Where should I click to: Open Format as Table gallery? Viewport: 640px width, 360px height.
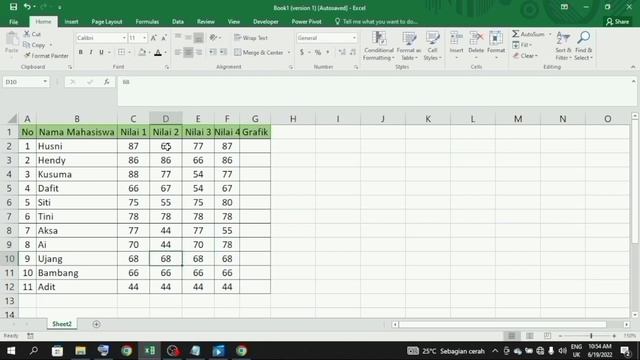tap(409, 46)
